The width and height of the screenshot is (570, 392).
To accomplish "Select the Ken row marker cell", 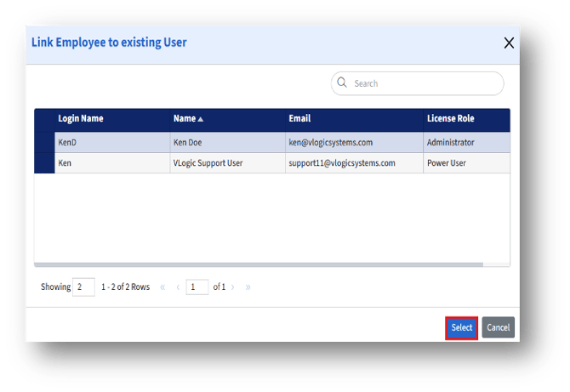I will coord(44,162).
